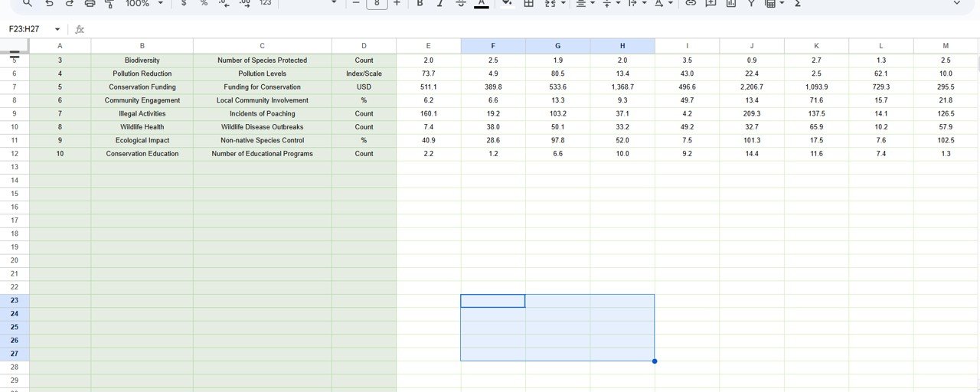This screenshot has width=980, height=392.
Task: Expand horizontal align options
Action: coord(585,3)
